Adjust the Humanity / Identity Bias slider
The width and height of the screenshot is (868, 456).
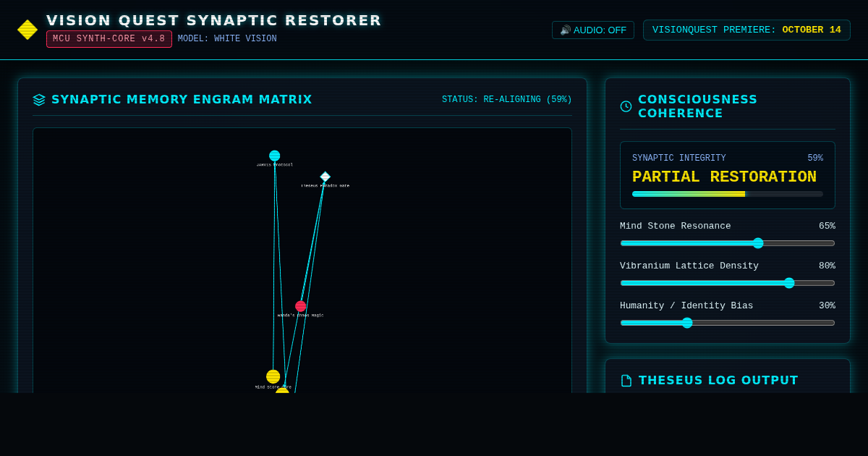[x=728, y=323]
